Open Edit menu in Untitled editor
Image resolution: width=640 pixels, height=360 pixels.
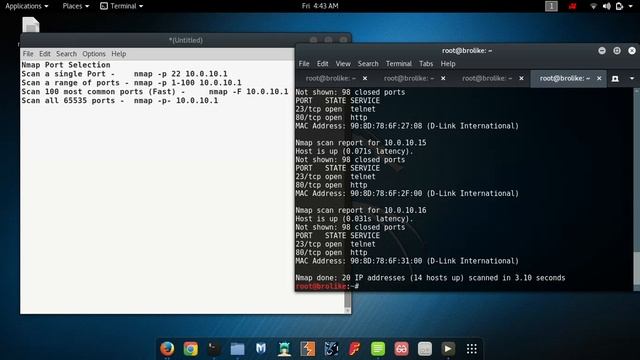[44, 54]
